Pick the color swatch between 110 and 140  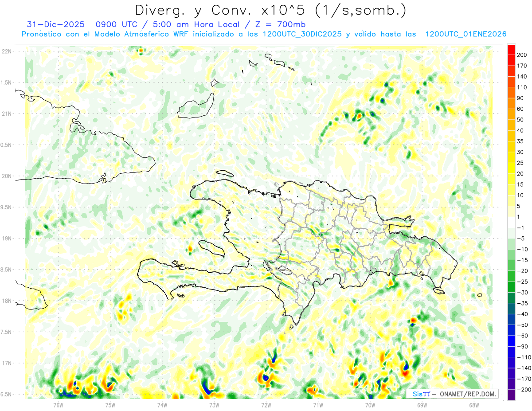tap(511, 82)
